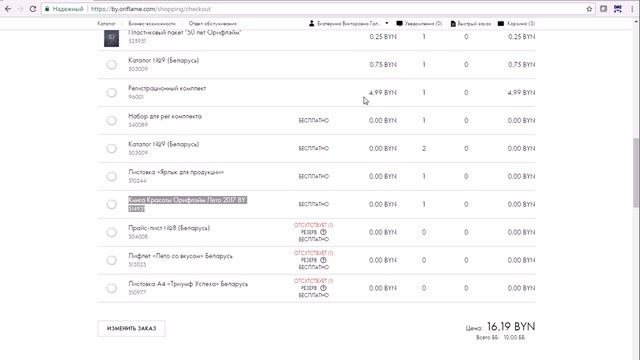Viewport: 640px width, 360px height.
Task: Click the article number 96001
Action: coord(136,97)
